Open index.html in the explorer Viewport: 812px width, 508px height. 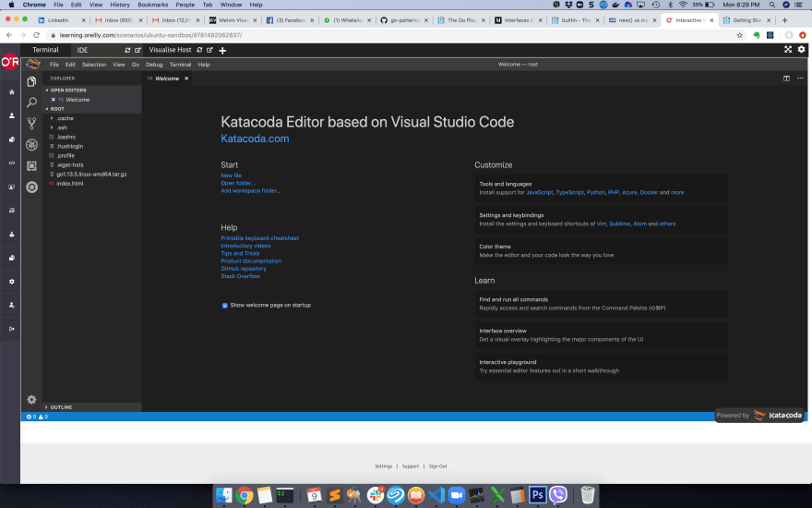tap(70, 184)
